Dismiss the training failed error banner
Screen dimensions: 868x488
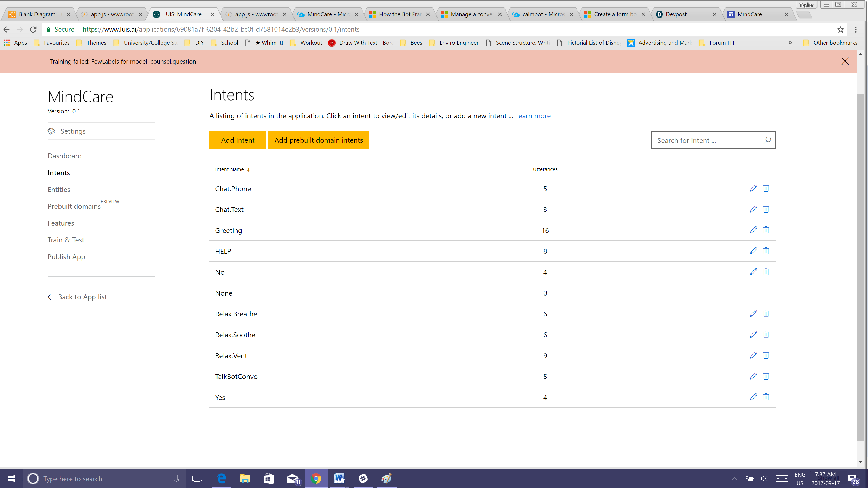(845, 61)
